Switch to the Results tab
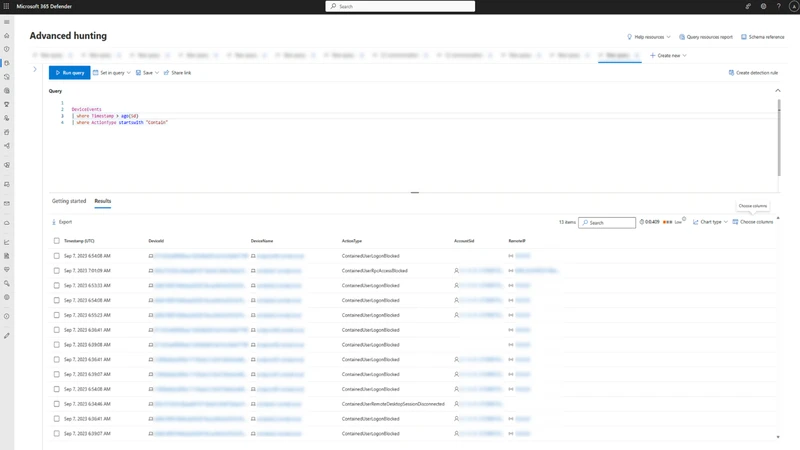This screenshot has width=800, height=450. [x=103, y=201]
